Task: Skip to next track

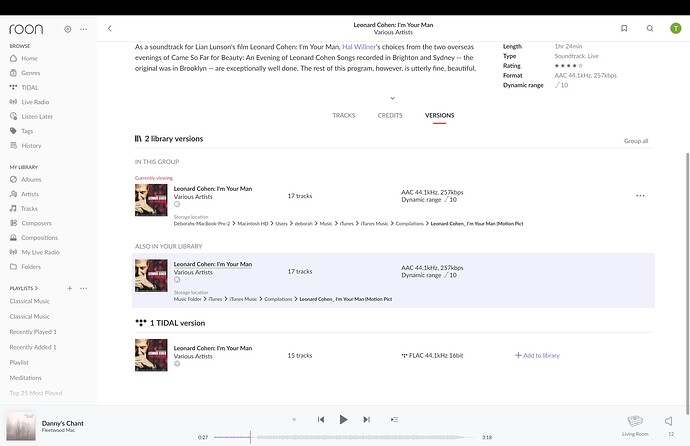Action: click(x=366, y=420)
